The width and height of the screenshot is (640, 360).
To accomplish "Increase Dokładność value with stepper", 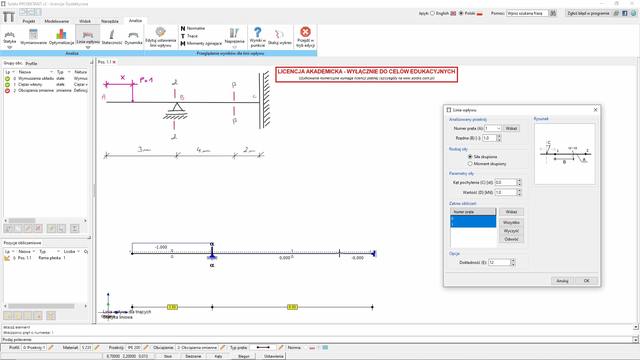I will point(513,260).
